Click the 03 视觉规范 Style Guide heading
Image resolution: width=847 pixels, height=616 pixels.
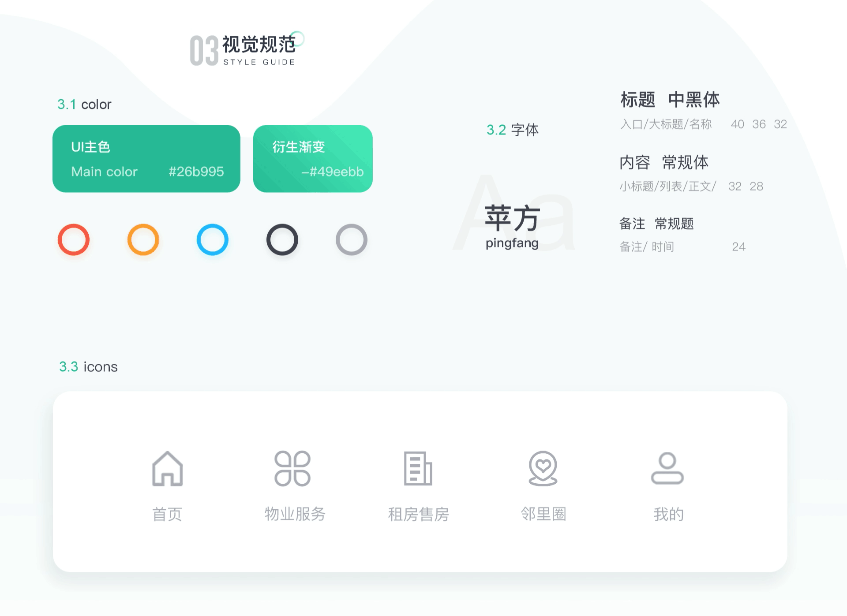pos(247,49)
